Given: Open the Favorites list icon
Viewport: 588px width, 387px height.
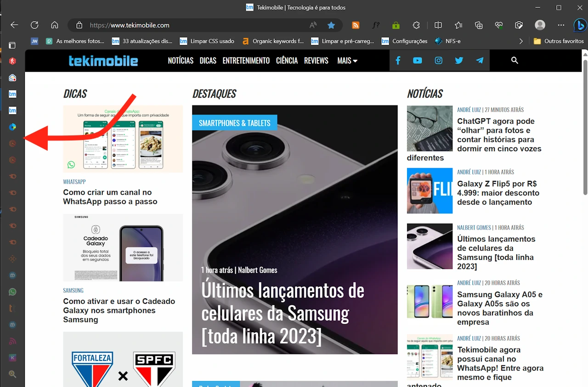Looking at the screenshot, I should (458, 25).
